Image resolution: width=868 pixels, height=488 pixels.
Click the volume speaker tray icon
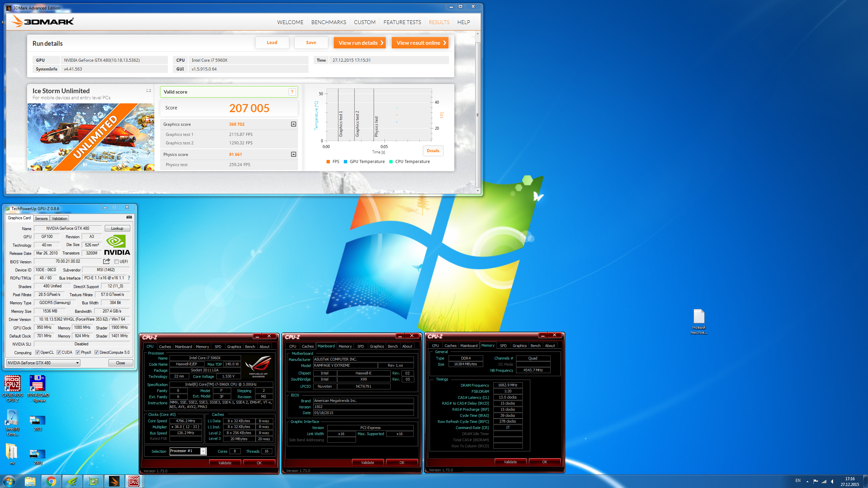[832, 481]
